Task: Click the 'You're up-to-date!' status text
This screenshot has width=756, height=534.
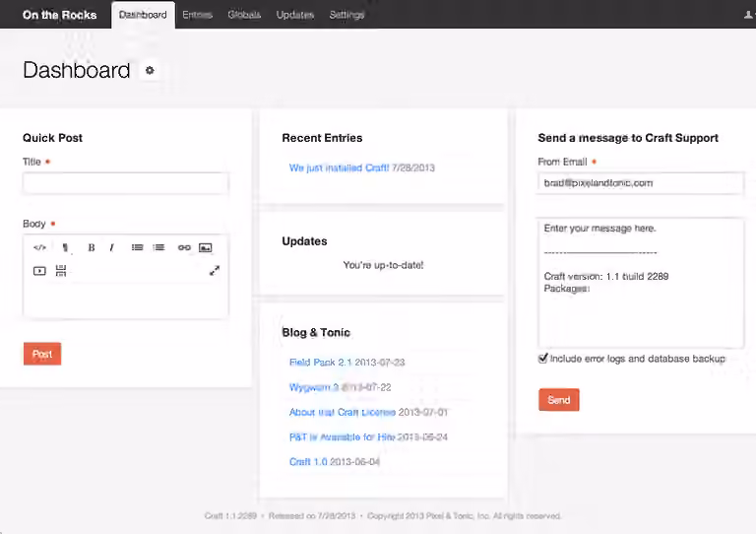Action: (383, 265)
